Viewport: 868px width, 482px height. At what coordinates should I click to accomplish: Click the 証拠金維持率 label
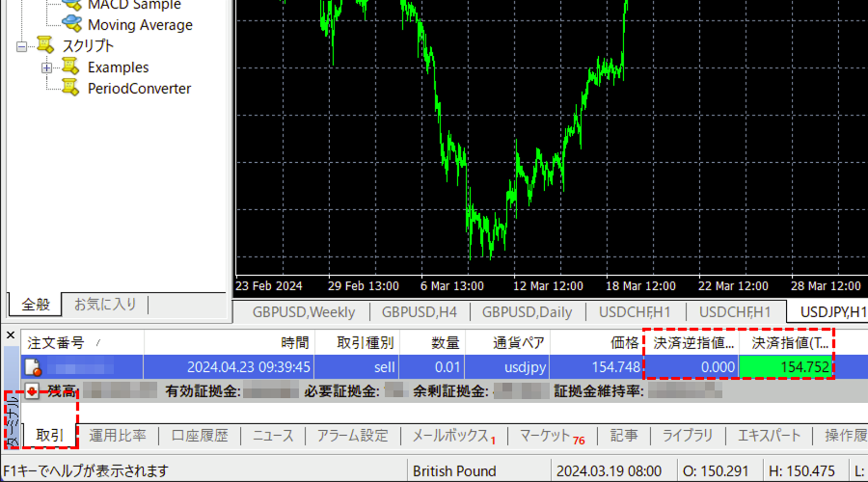pyautogui.click(x=599, y=391)
